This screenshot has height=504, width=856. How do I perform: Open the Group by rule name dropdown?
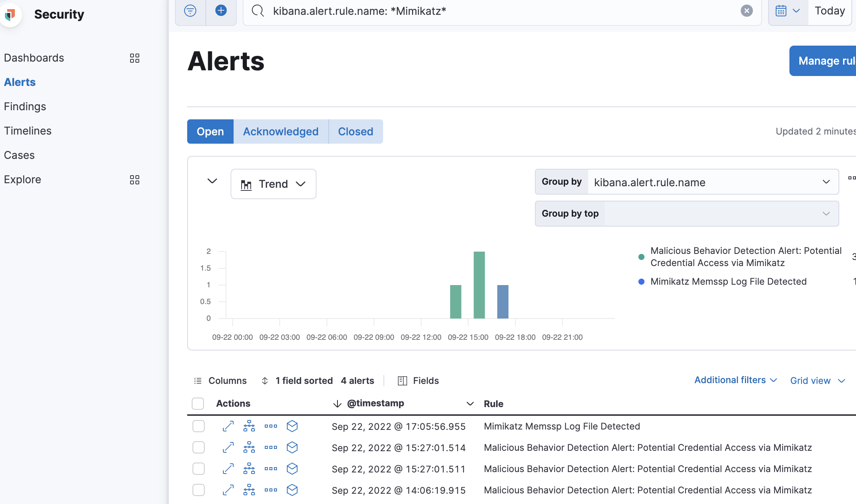pyautogui.click(x=826, y=182)
